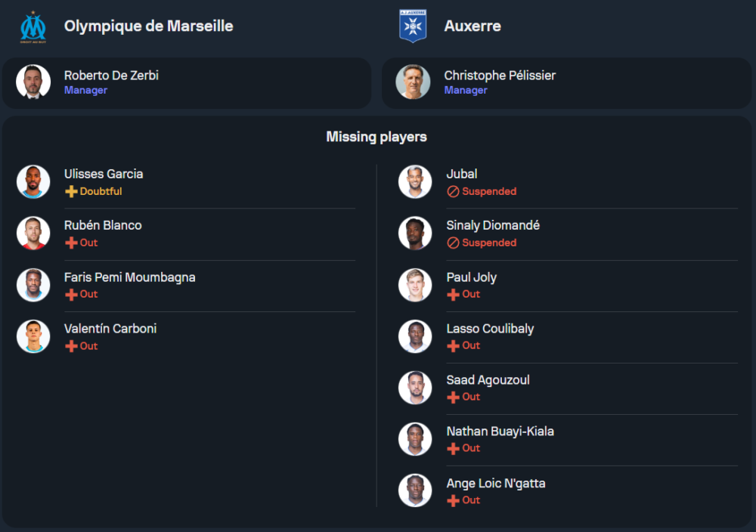
Task: Click the Suspended icon beside Jubal
Action: click(x=454, y=192)
